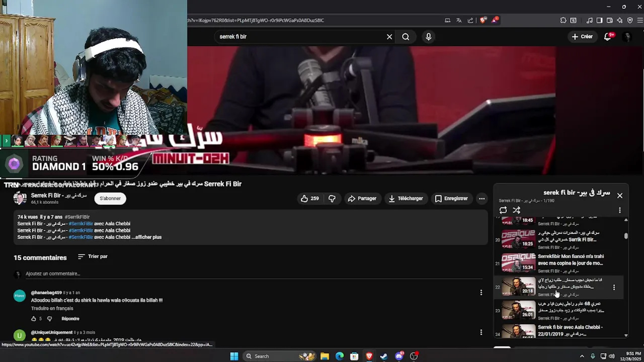Viewport: 644px width, 362px height.
Task: Open the music note playlist icon in toolbar
Action: (590, 21)
